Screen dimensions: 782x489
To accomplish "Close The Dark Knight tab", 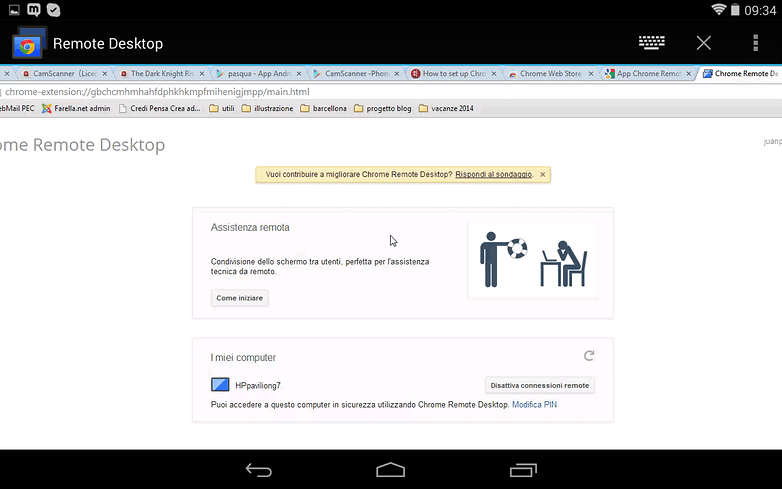I will coord(202,73).
